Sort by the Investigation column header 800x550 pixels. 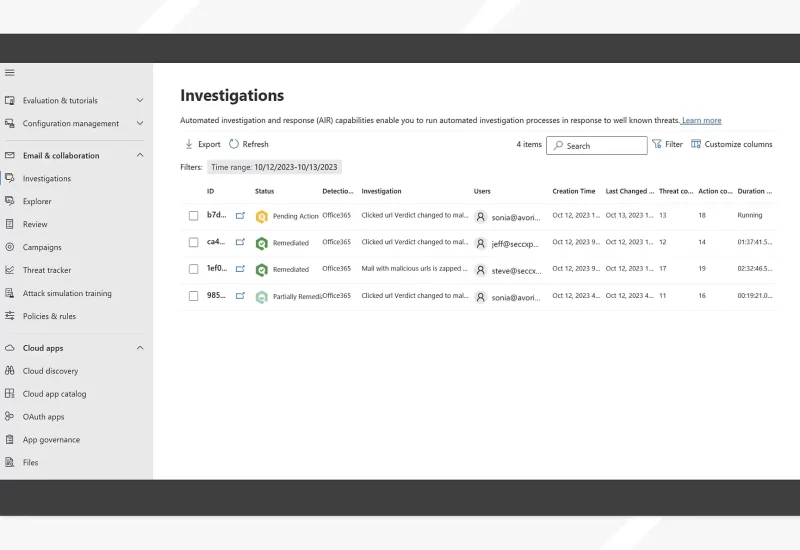pos(381,191)
